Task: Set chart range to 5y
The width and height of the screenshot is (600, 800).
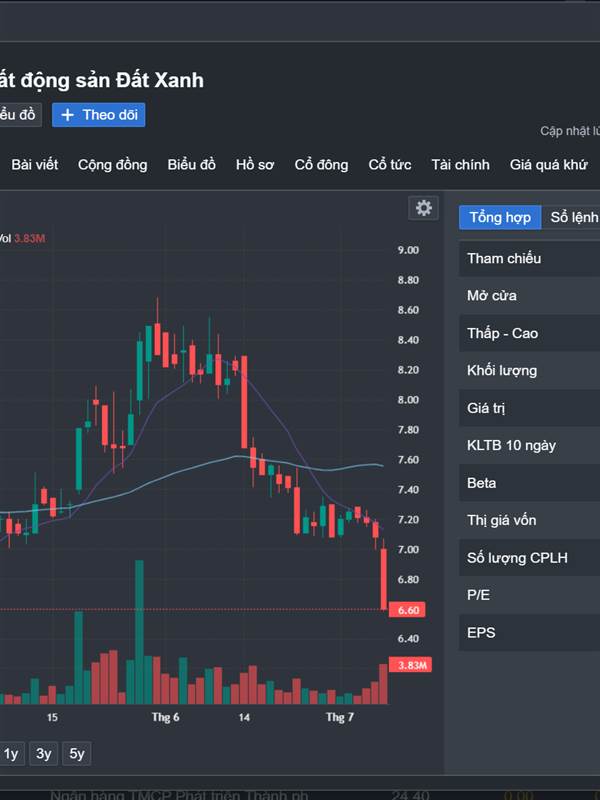Action: coord(77,754)
